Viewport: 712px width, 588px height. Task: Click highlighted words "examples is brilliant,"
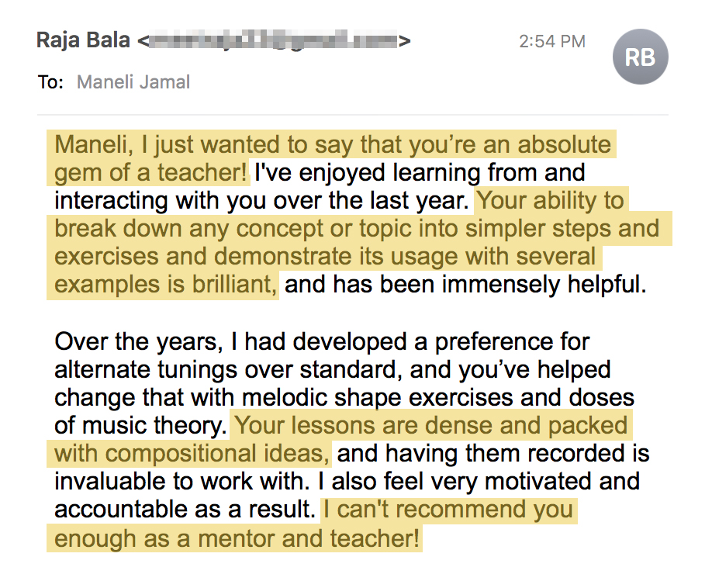pyautogui.click(x=166, y=285)
